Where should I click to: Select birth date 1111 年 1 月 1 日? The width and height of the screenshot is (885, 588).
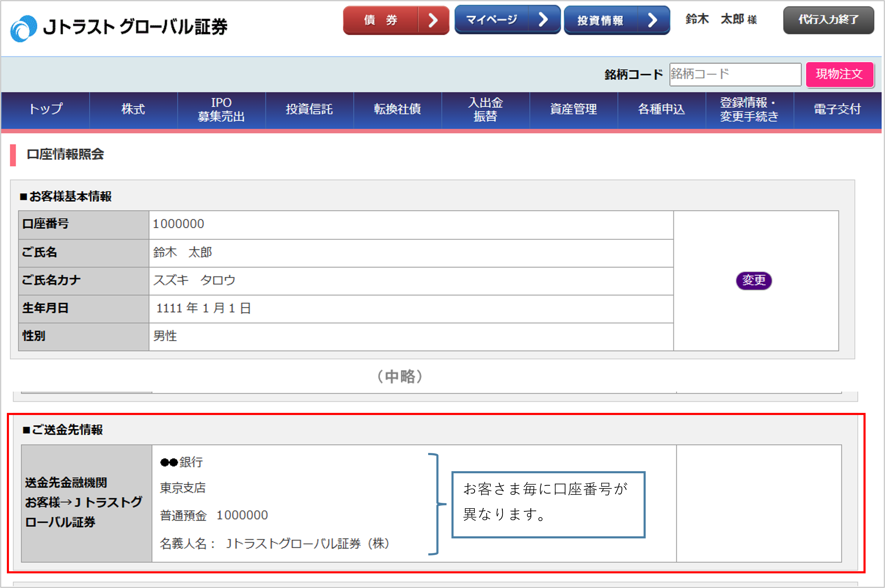pyautogui.click(x=204, y=308)
